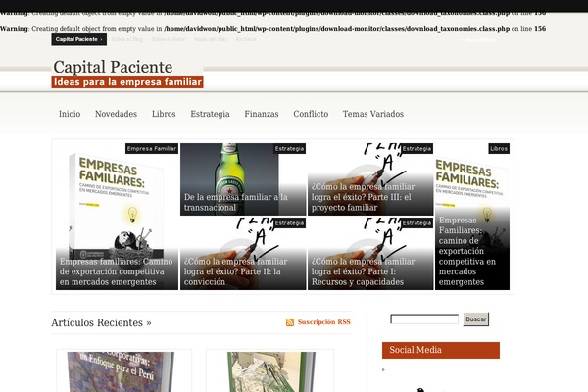
Task: Click the Empresa Familiar category tag
Action: (152, 149)
